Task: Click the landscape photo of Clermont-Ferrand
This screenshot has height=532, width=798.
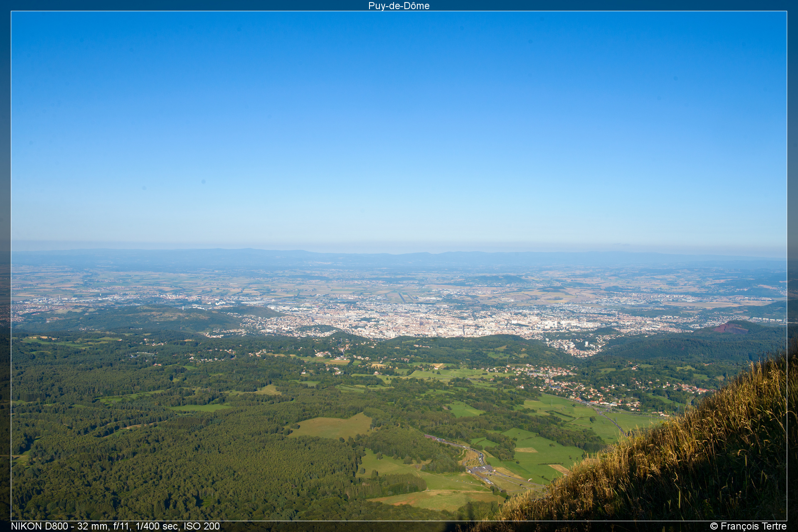Action: pos(399,266)
